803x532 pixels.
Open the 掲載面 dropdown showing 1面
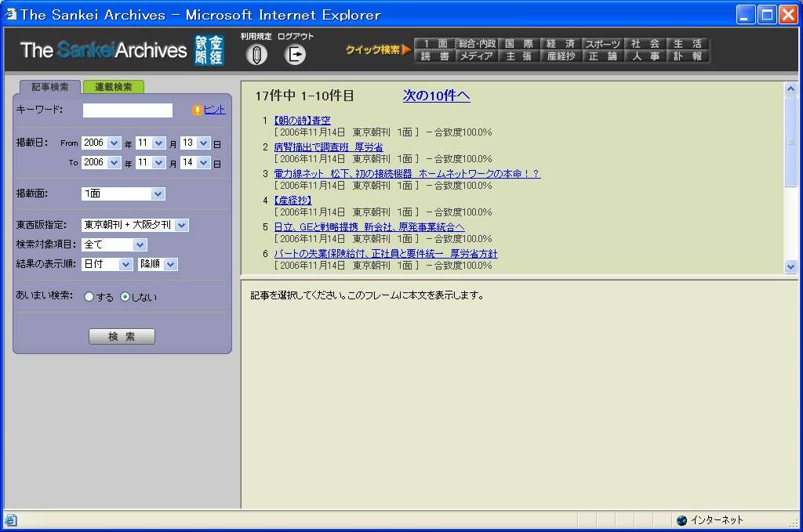point(123,194)
